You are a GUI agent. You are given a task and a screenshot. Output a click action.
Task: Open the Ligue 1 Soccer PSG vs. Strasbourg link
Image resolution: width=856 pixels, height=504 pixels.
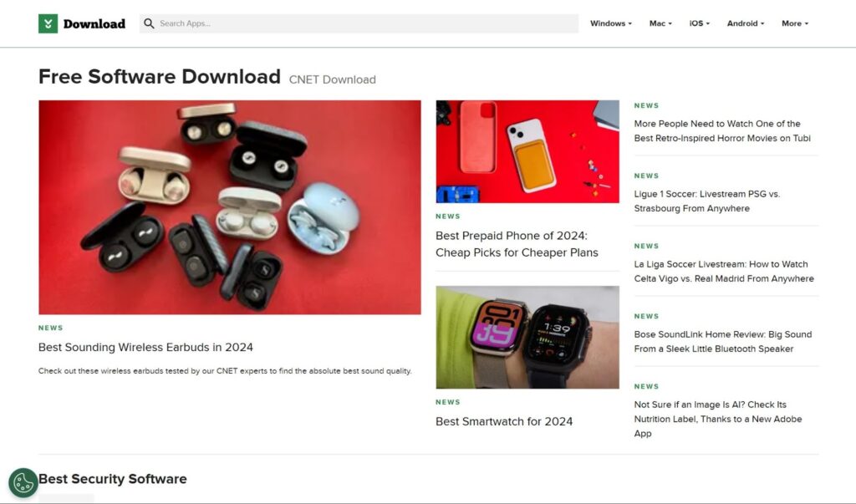[707, 201]
